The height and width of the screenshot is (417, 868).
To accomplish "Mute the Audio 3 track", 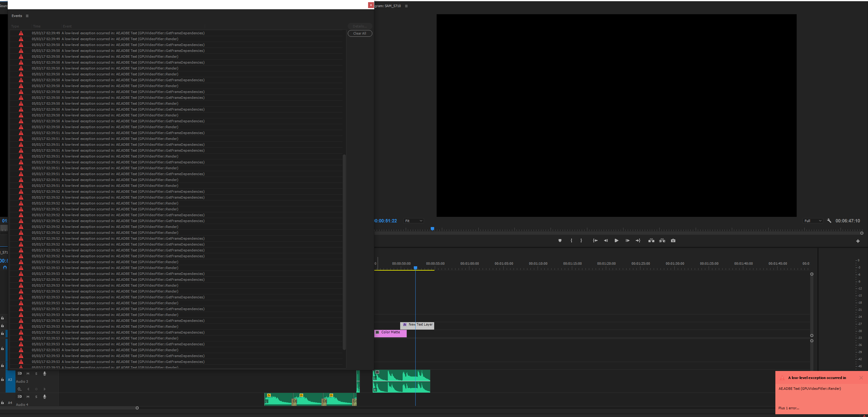I will click(28, 373).
